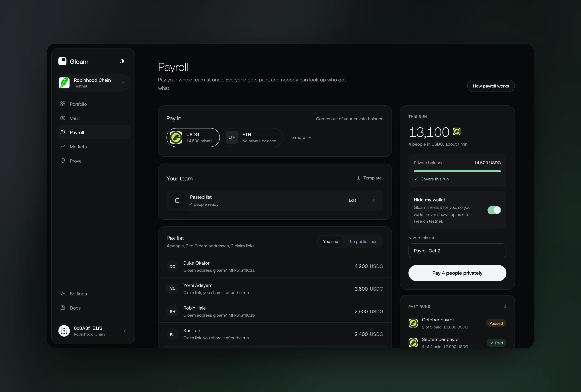This screenshot has height=392, width=581.
Task: Click the Paid status badge
Action: (496, 343)
